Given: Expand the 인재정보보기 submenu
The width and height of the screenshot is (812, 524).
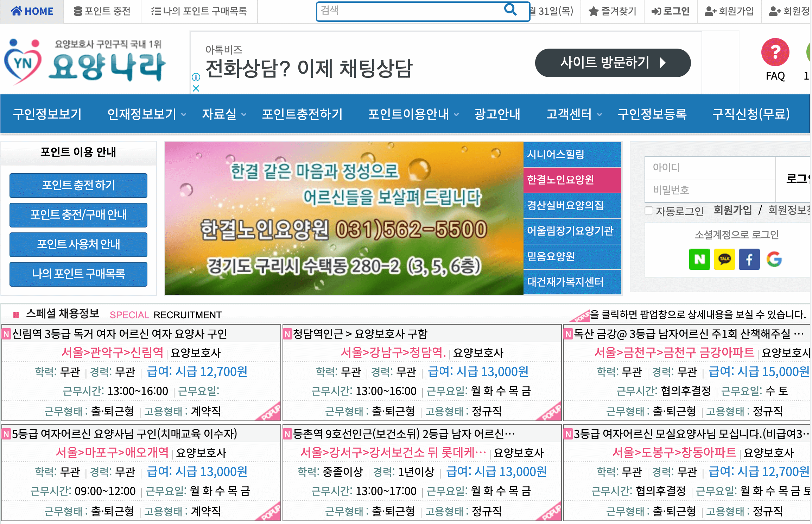Looking at the screenshot, I should [x=183, y=114].
